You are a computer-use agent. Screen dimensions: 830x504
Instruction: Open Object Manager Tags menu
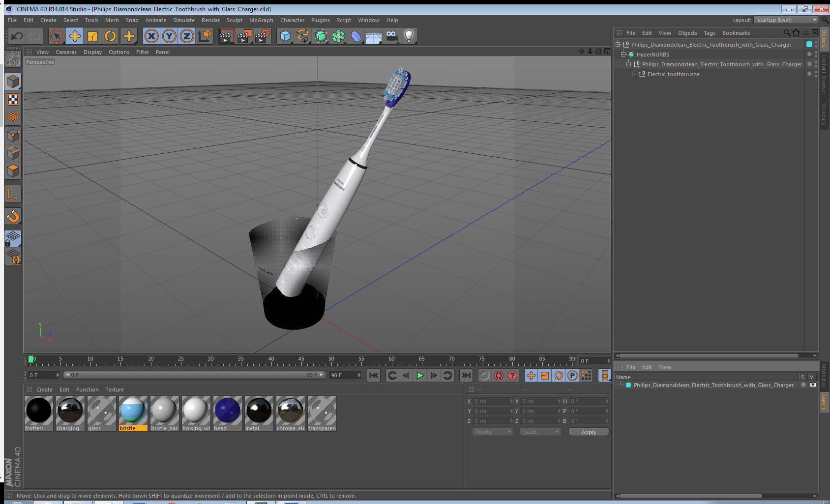[x=710, y=33]
